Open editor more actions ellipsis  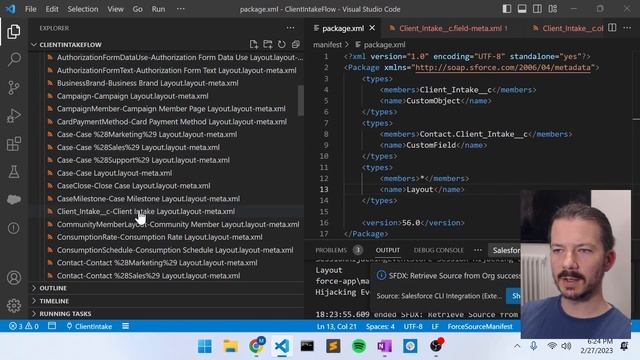tap(627, 28)
